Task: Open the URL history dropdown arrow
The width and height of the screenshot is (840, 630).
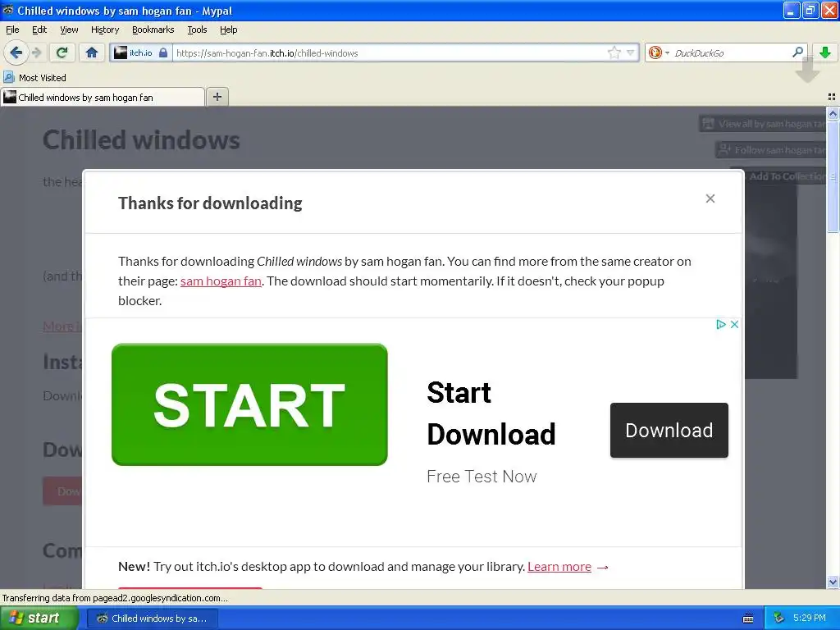Action: (631, 52)
